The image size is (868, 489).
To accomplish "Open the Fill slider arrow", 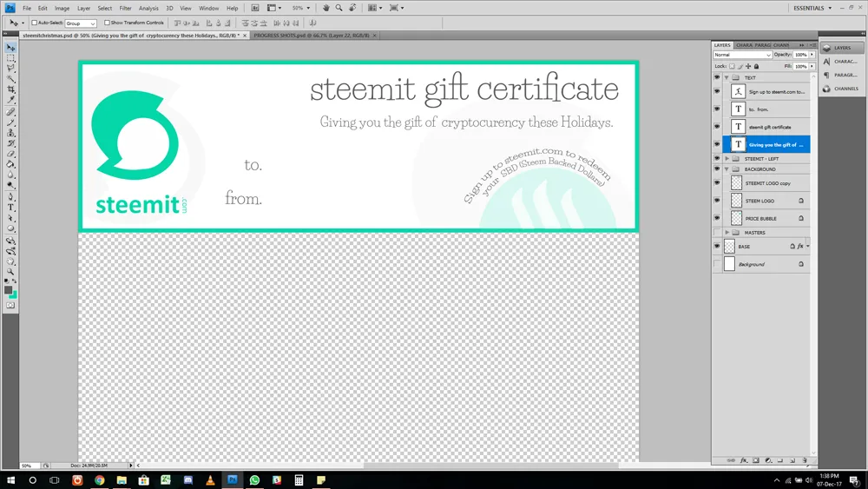I will 812,67.
